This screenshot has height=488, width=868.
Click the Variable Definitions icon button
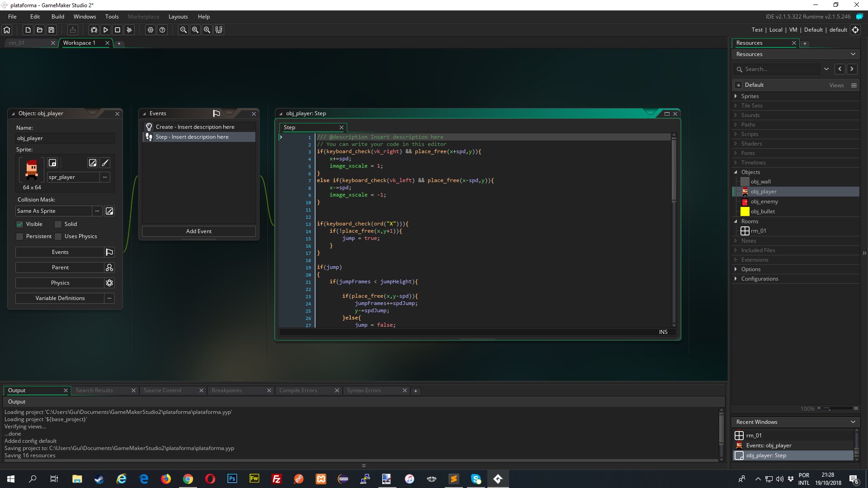[x=110, y=298]
